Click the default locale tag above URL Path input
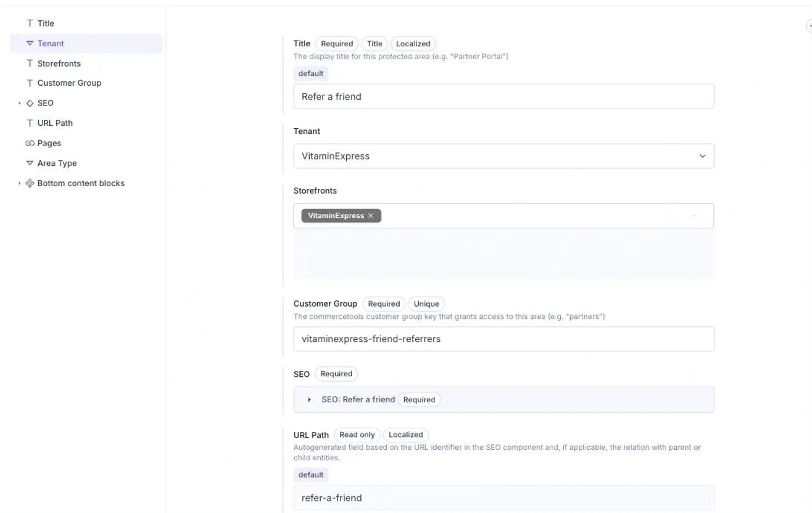 (x=311, y=475)
